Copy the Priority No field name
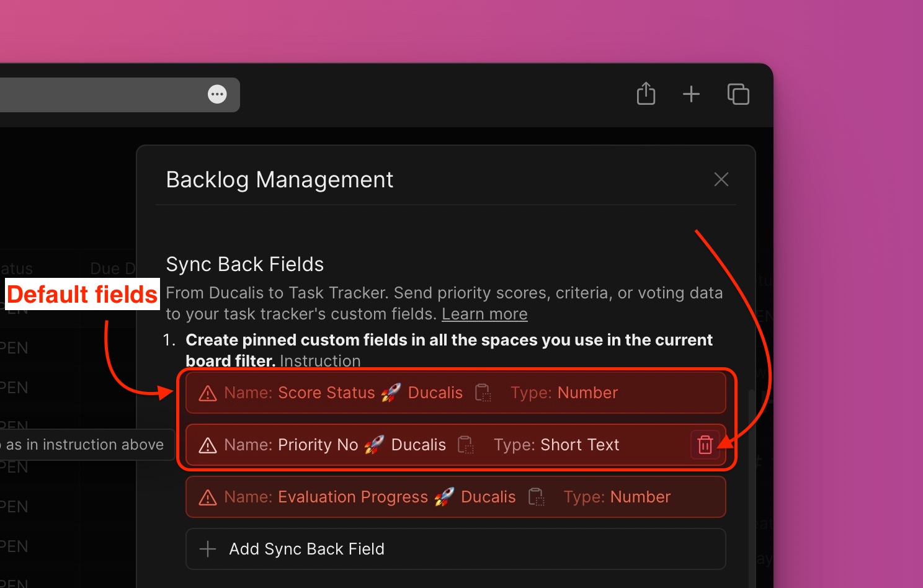 (466, 445)
